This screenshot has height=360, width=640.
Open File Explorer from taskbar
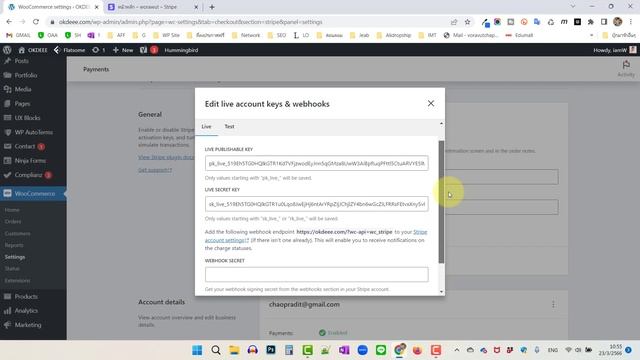point(234,350)
